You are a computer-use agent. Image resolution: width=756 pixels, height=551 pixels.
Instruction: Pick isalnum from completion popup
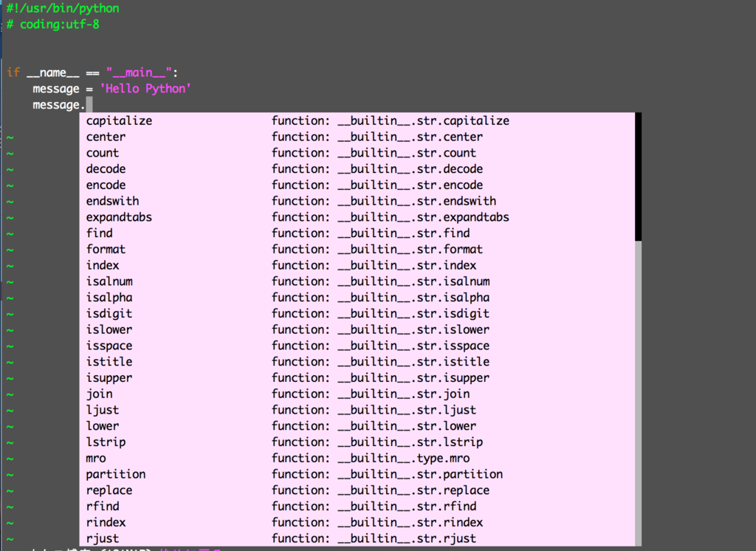click(357, 281)
